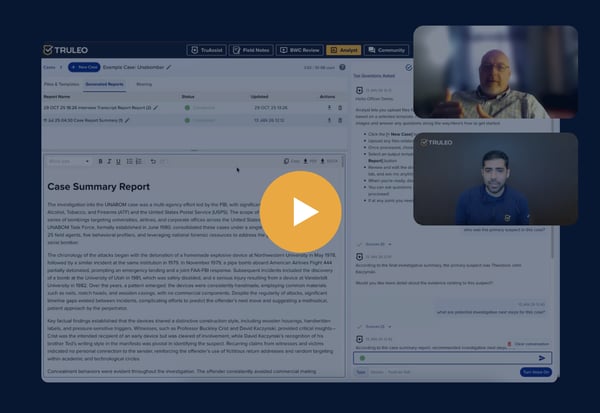
Task: Select the highlighted Analyst tab
Action: (344, 50)
